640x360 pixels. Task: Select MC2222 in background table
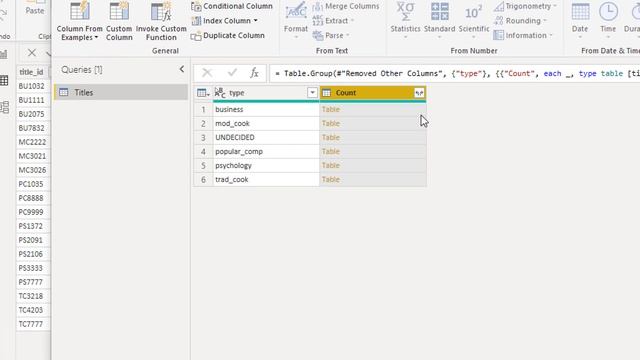pos(32,142)
